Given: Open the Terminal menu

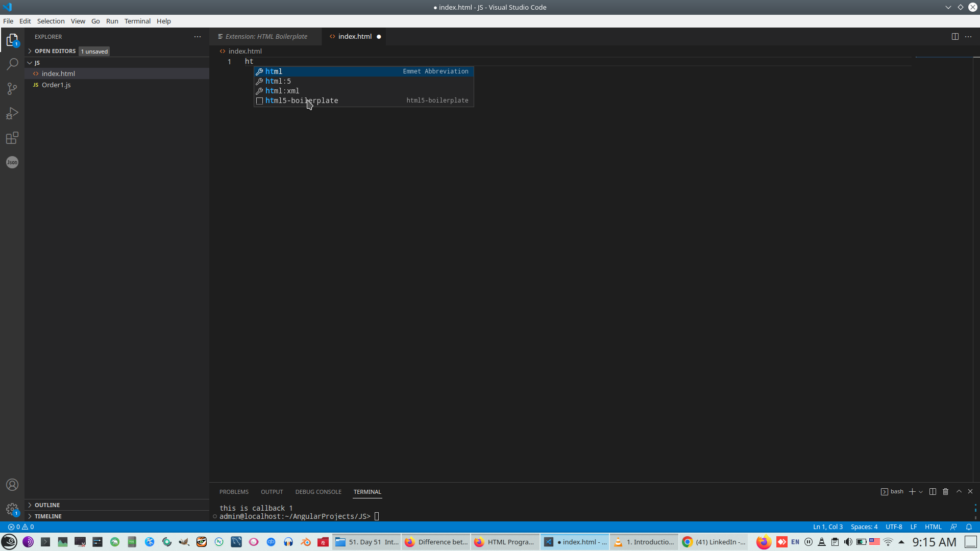Looking at the screenshot, I should coord(137,21).
